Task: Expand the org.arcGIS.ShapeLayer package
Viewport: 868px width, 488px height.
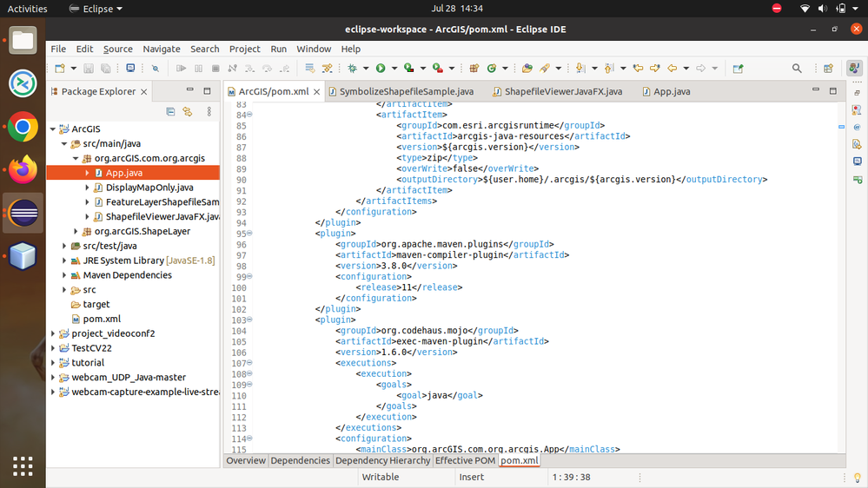Action: pos(76,232)
